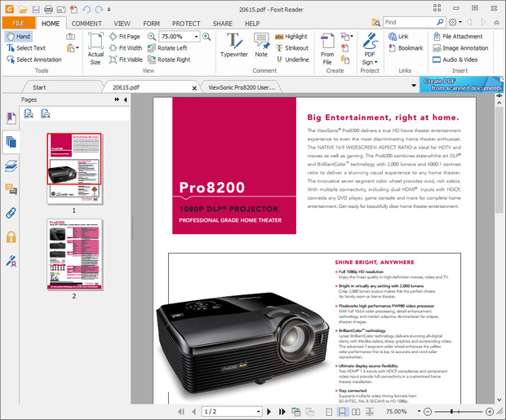
Task: Click zoom out magnifier in ribbon
Action: click(x=151, y=36)
